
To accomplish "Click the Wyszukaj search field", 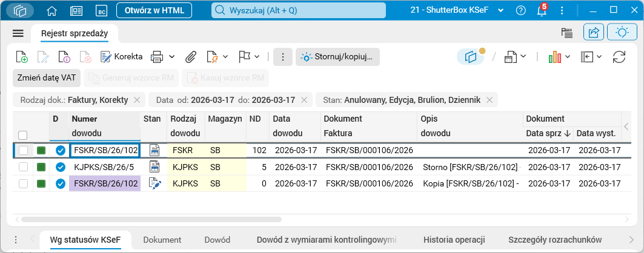I will (x=299, y=10).
